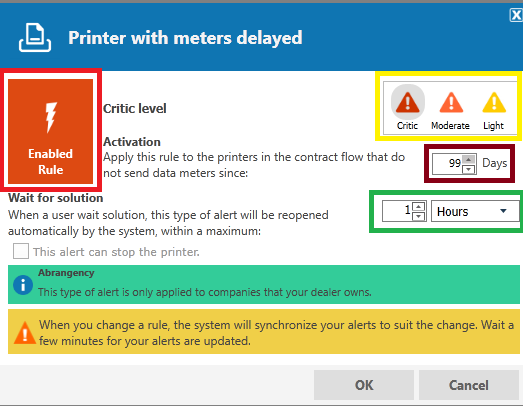This screenshot has width=523, height=406.
Task: Open the Hours unit dropdown
Action: click(x=475, y=211)
